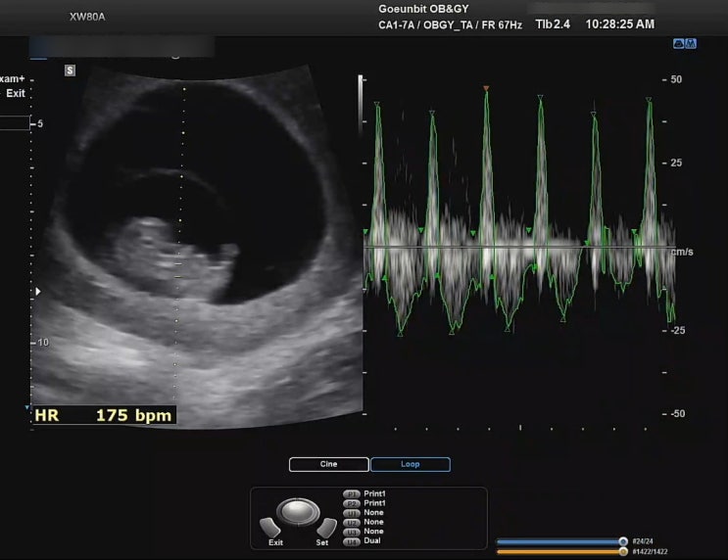
Task: Click the P1 Print1 key badge
Action: pyautogui.click(x=352, y=493)
